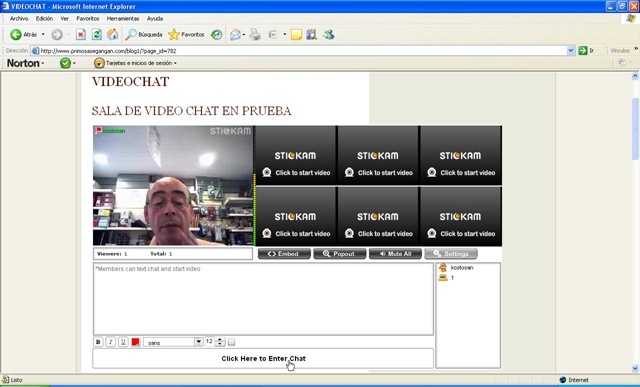The image size is (640, 387).
Task: Open the Edición menu
Action: (x=44, y=19)
